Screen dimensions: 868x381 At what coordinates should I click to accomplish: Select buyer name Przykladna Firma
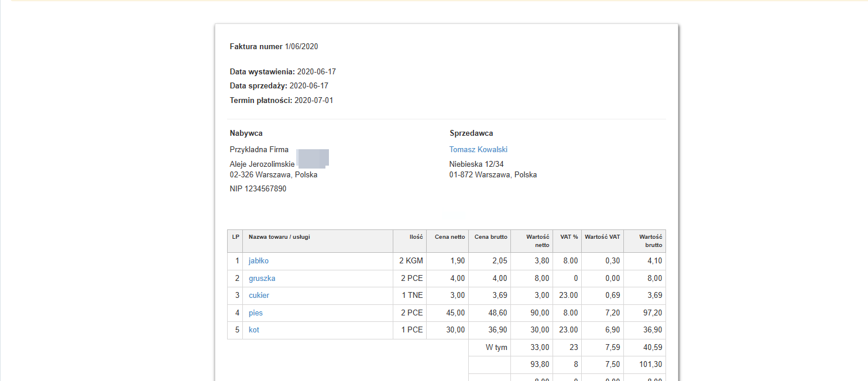[259, 150]
